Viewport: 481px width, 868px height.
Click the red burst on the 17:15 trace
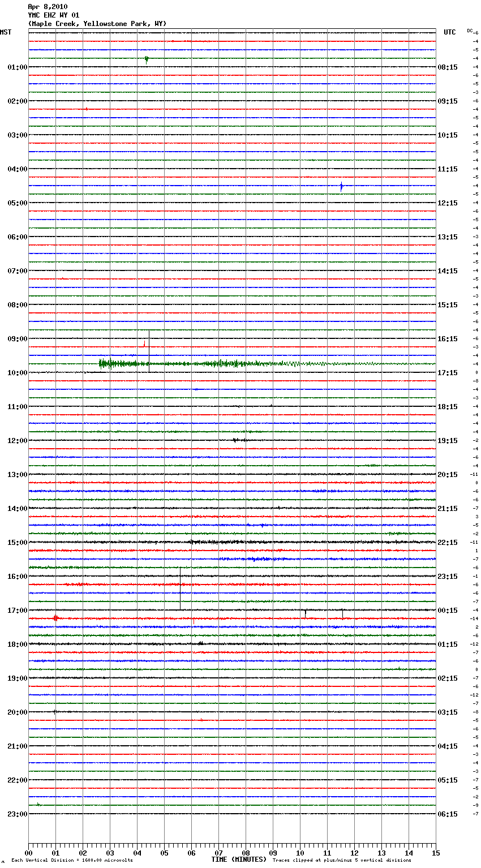click(x=55, y=618)
